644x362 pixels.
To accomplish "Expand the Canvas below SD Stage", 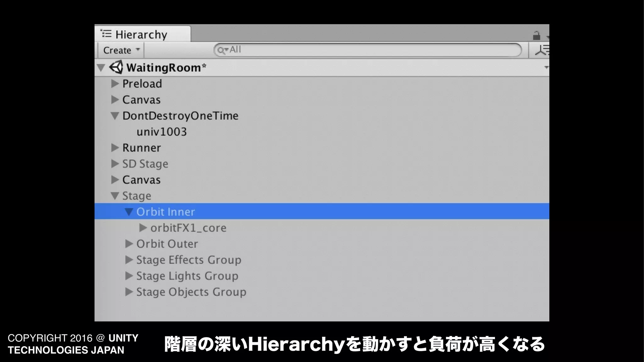I will point(115,180).
